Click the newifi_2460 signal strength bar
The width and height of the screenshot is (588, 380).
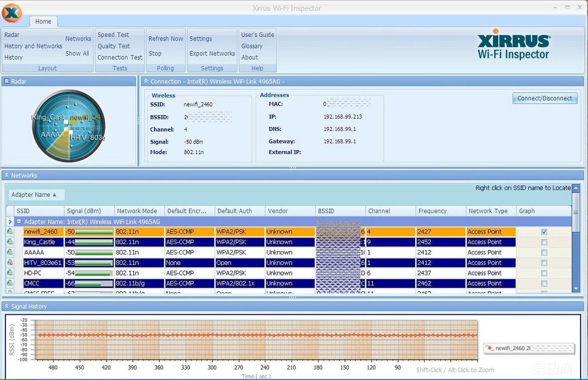tap(94, 232)
